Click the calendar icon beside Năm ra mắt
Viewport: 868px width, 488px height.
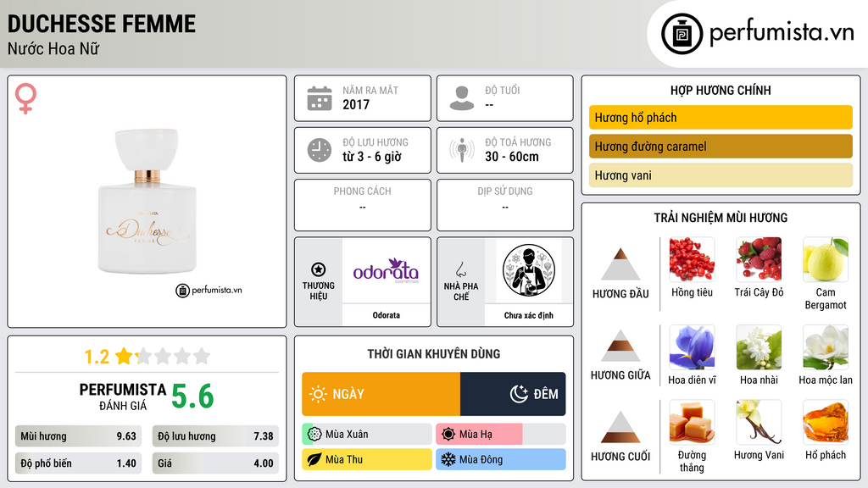(x=320, y=98)
